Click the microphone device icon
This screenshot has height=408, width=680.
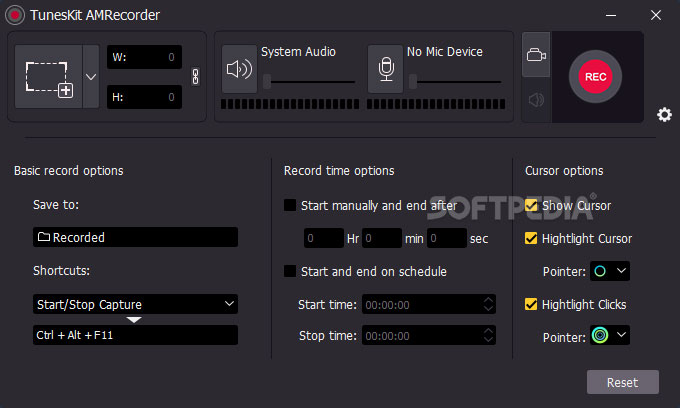[386, 69]
